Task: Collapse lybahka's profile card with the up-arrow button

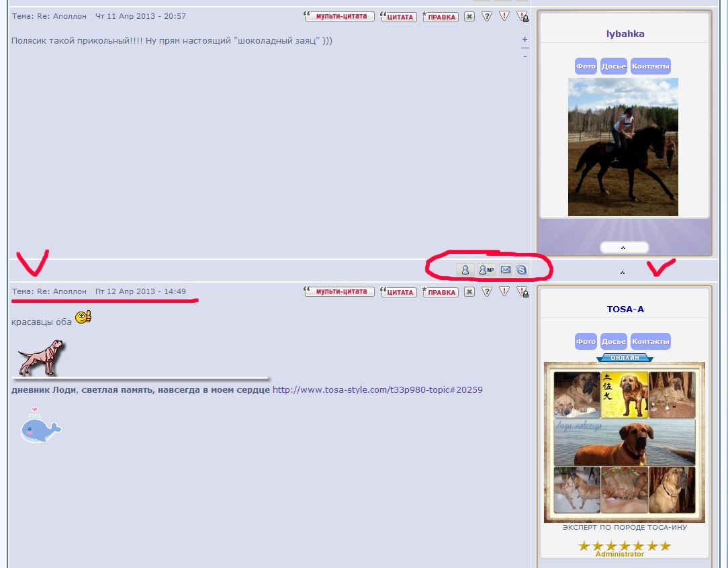Action: (624, 247)
